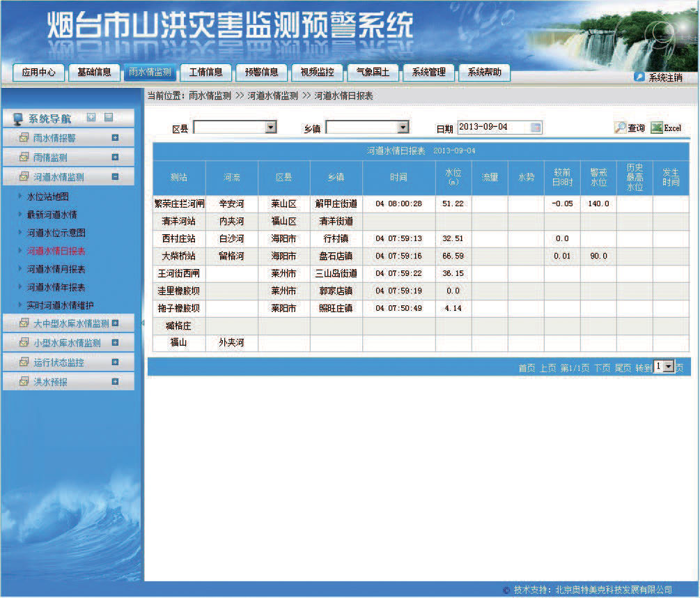700x598 pixels.
Task: Switch to the 气象国土 tab
Action: tap(372, 72)
